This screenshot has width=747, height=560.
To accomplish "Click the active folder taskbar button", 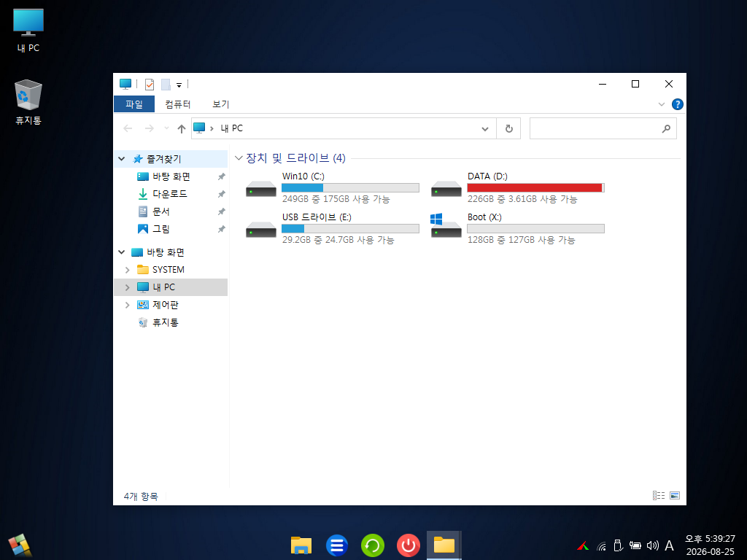I will tap(444, 545).
